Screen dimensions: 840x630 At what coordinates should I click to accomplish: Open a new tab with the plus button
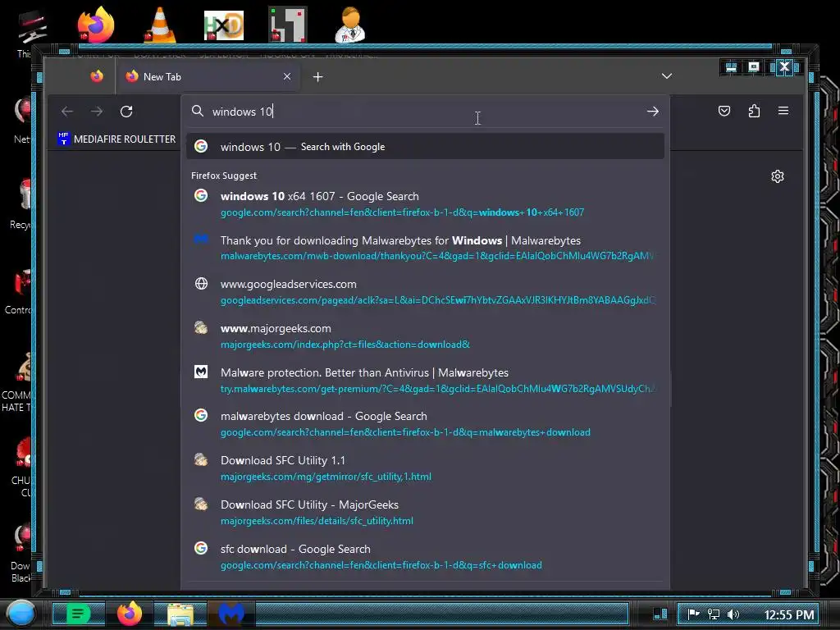point(317,77)
